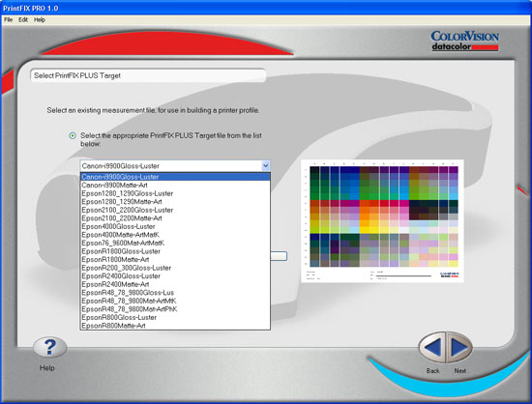Select EpsonR48_78_9800Gloss-Lus from the list
The width and height of the screenshot is (532, 404).
[x=175, y=293]
